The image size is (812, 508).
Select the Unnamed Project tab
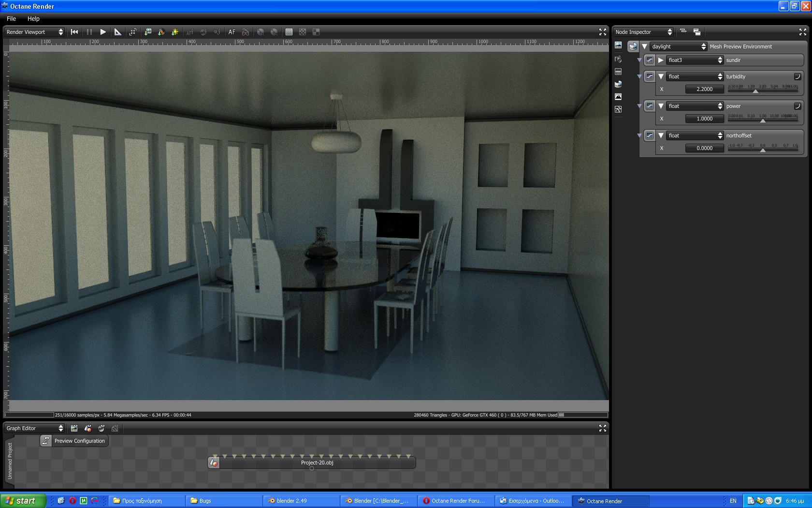tap(10, 461)
